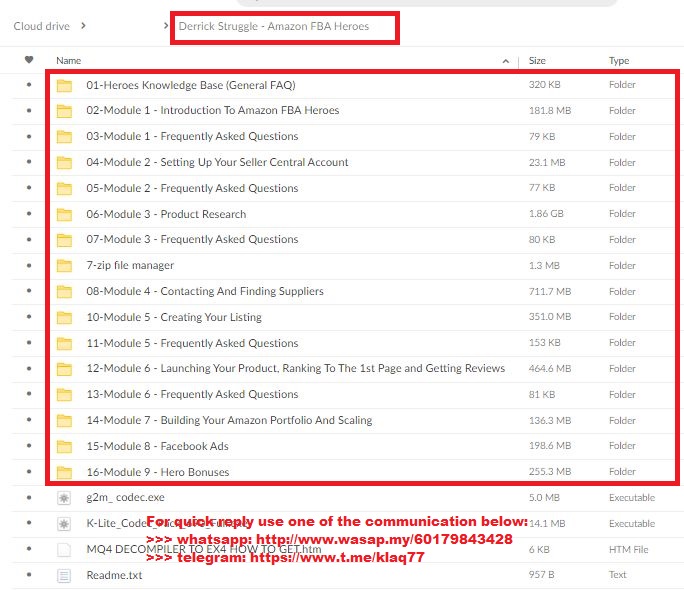Open 10-Module 5 - Creating Your Listing name
This screenshot has height=590, width=684.
coord(174,317)
